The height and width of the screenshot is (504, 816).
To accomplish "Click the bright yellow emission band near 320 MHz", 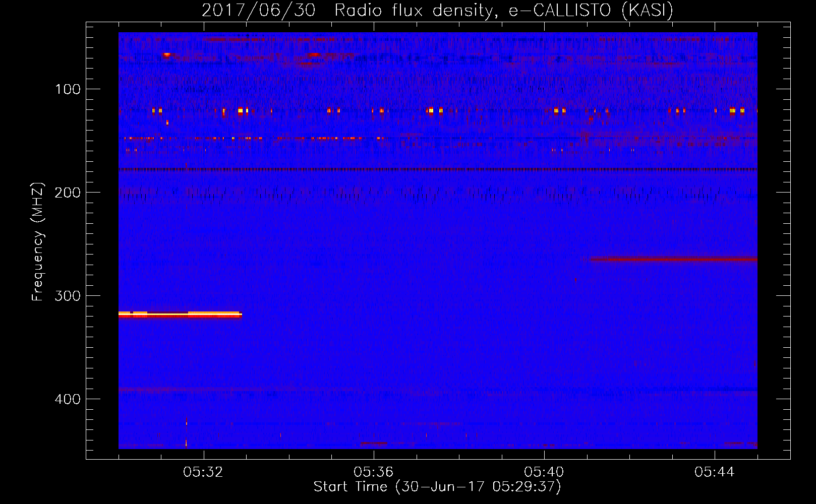I will pos(180,314).
